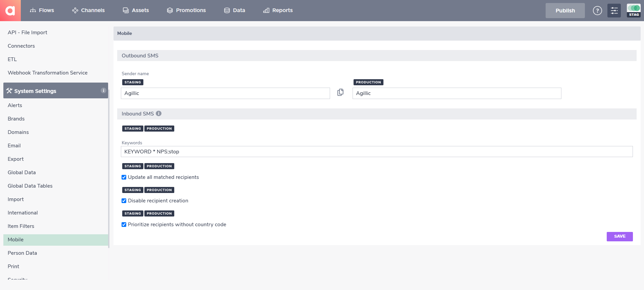Select Export in System Settings
The image size is (644, 290).
16,159
